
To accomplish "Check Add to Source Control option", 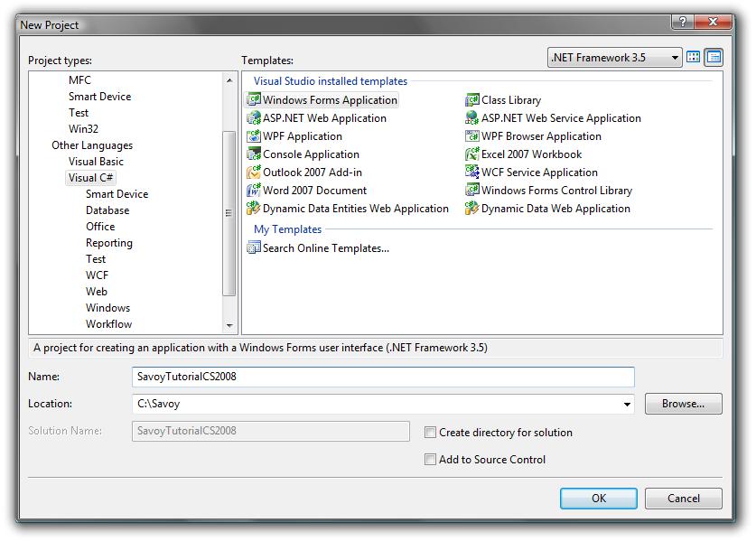I will click(x=430, y=459).
